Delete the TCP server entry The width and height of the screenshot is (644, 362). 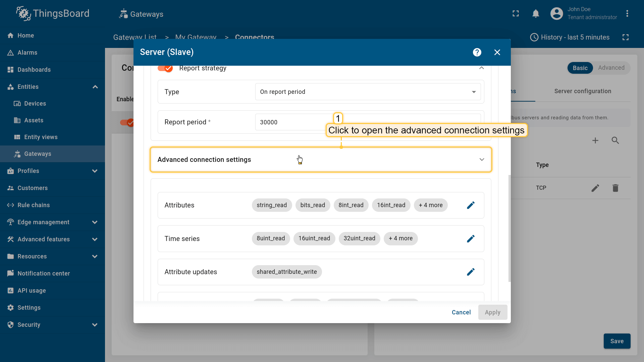click(x=615, y=188)
